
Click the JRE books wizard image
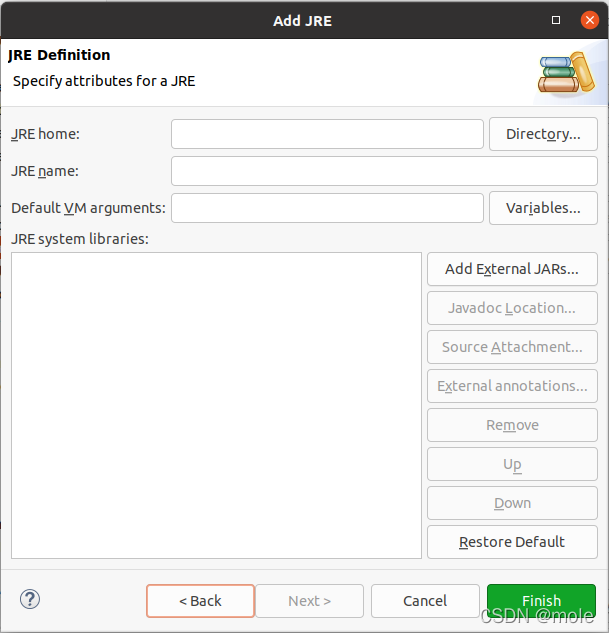pos(566,73)
